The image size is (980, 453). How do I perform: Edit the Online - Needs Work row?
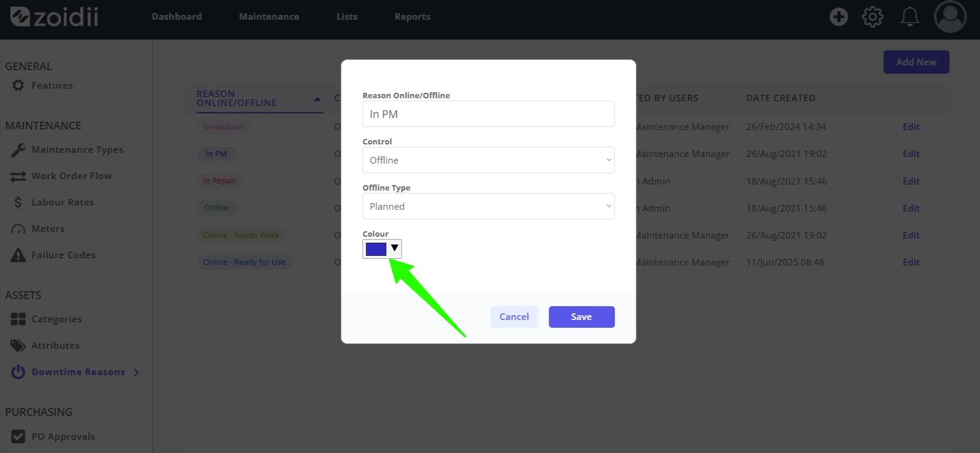pyautogui.click(x=911, y=235)
